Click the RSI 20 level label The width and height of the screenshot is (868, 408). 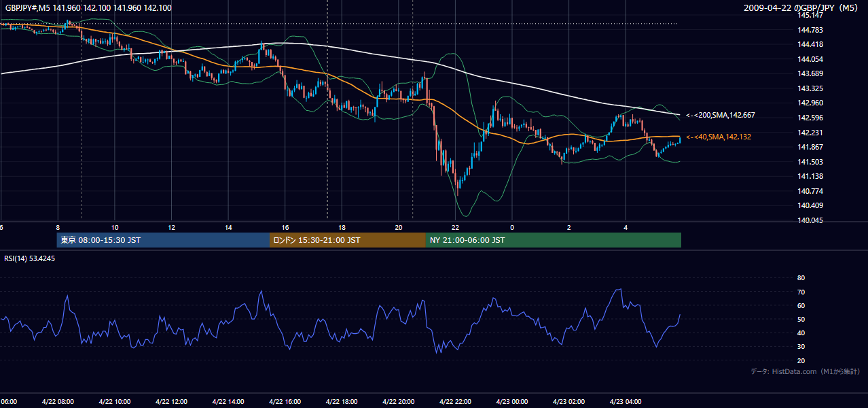801,360
